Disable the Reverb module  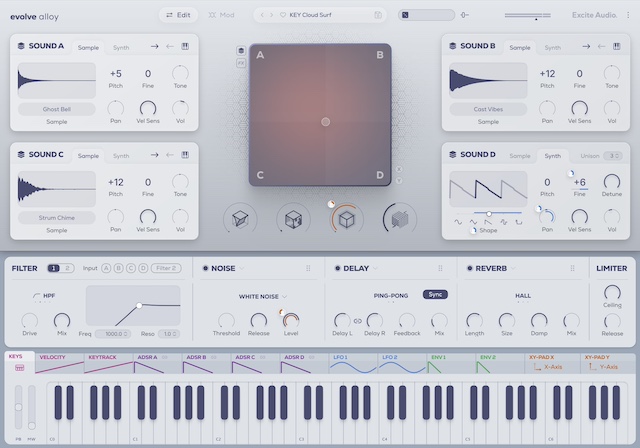click(x=469, y=269)
